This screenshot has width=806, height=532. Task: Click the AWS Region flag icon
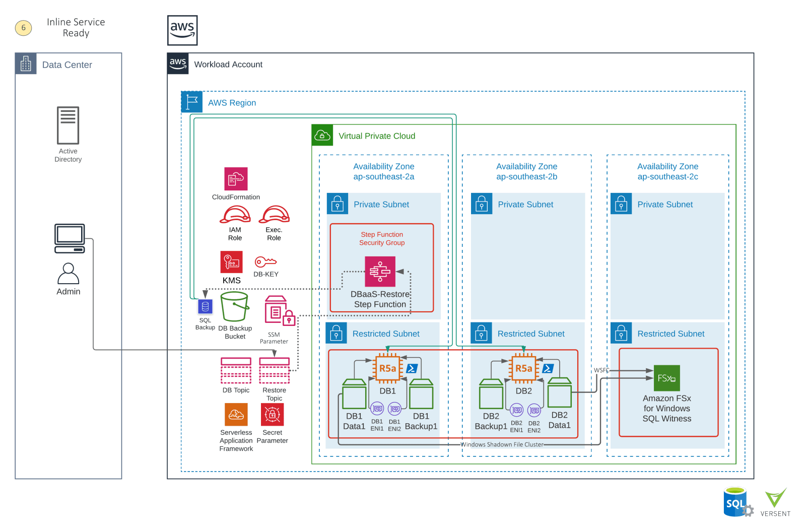tap(192, 102)
